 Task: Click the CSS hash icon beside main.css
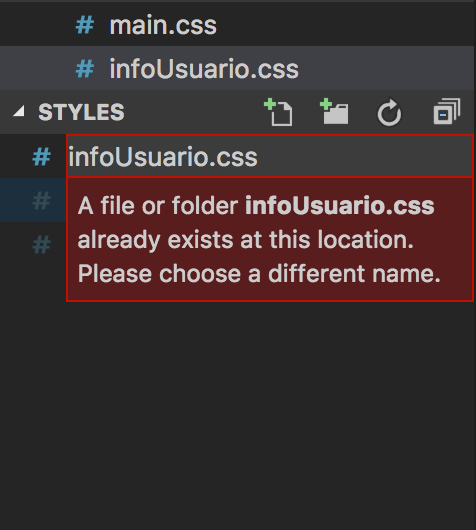85,25
